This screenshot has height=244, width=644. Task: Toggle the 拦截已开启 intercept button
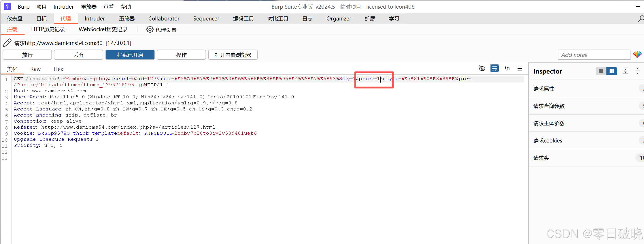pyautogui.click(x=130, y=55)
